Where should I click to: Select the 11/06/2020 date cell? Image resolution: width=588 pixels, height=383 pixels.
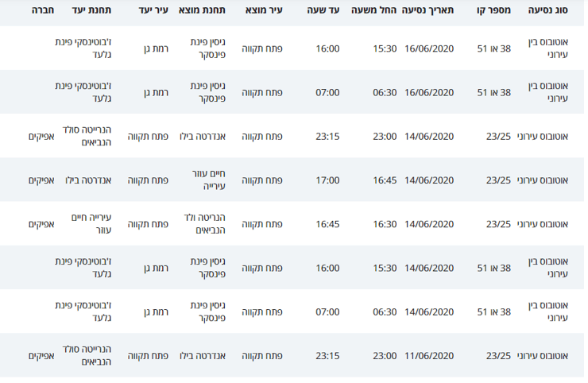pyautogui.click(x=429, y=356)
